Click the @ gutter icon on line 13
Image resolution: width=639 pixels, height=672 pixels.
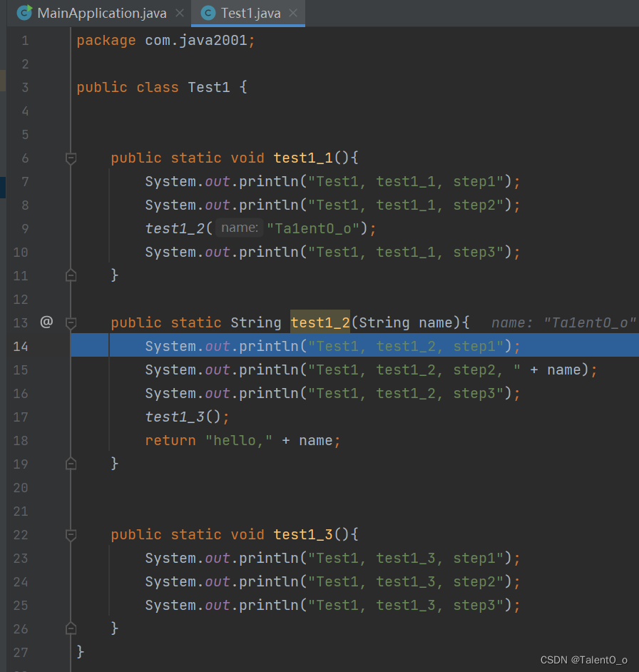(x=46, y=322)
